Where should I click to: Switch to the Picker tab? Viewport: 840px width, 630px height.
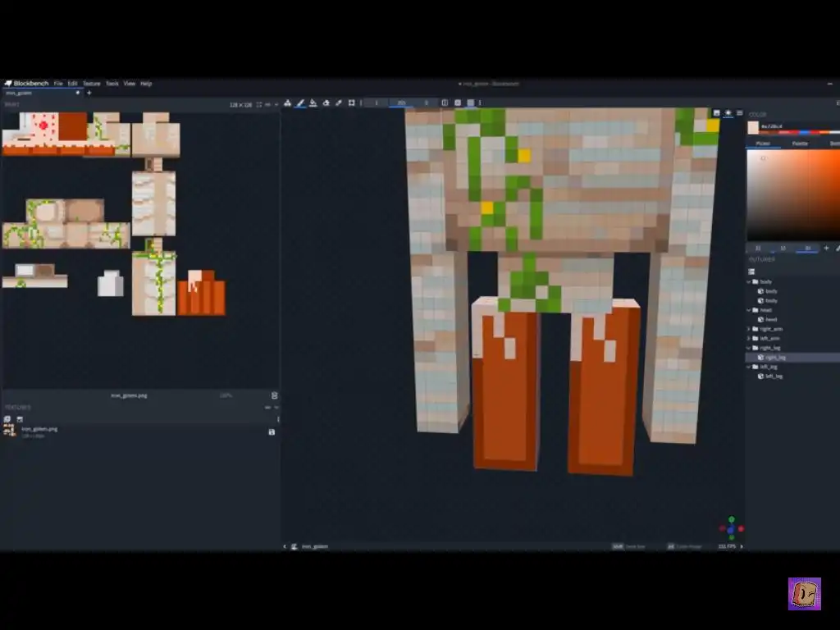point(763,144)
